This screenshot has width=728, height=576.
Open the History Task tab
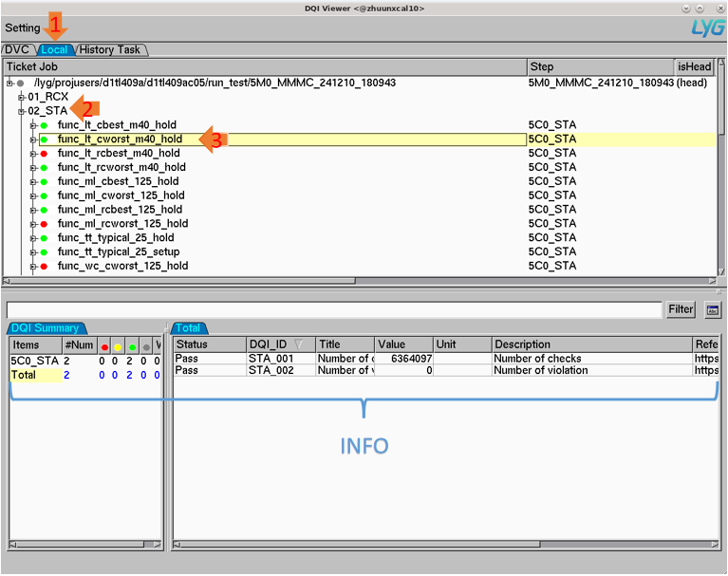pyautogui.click(x=109, y=49)
